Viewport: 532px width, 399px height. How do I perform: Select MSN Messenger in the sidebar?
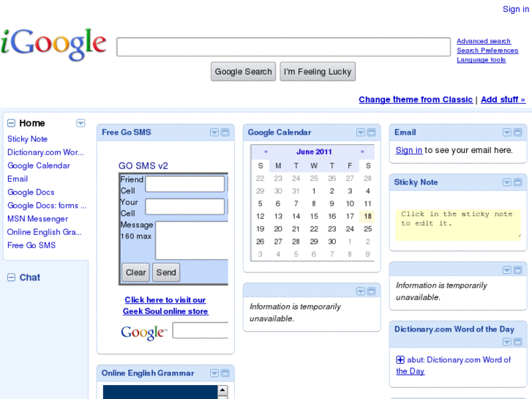[37, 219]
